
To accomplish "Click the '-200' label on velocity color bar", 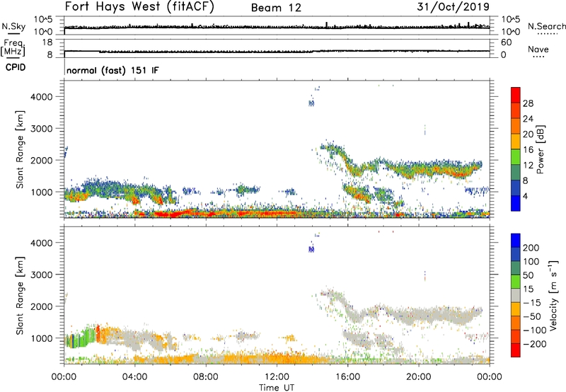I will (535, 344).
